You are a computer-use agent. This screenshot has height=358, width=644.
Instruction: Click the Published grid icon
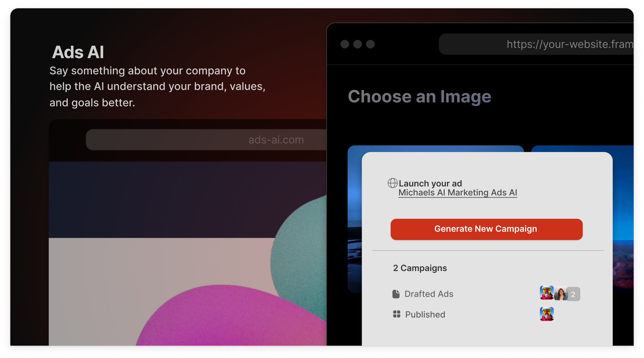point(396,314)
